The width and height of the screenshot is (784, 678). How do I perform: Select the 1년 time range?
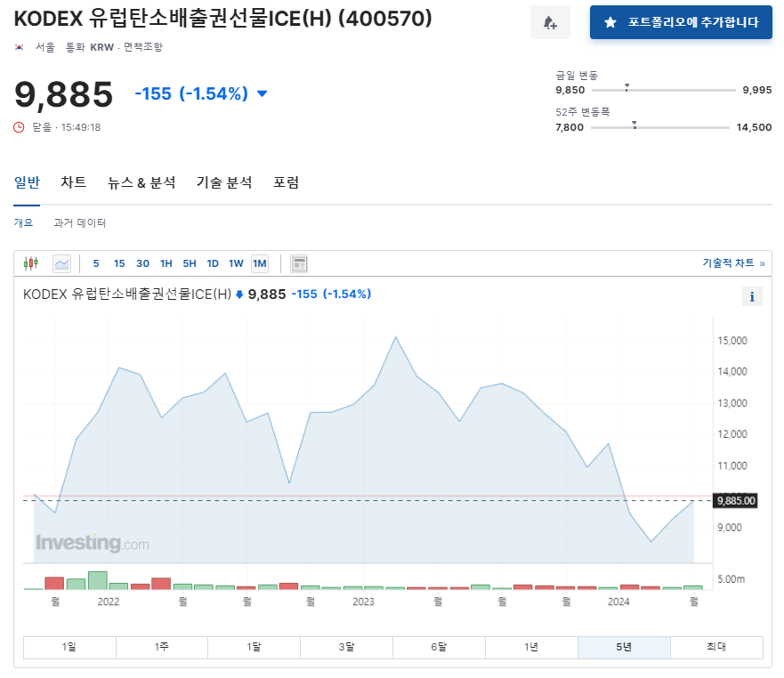tap(531, 647)
